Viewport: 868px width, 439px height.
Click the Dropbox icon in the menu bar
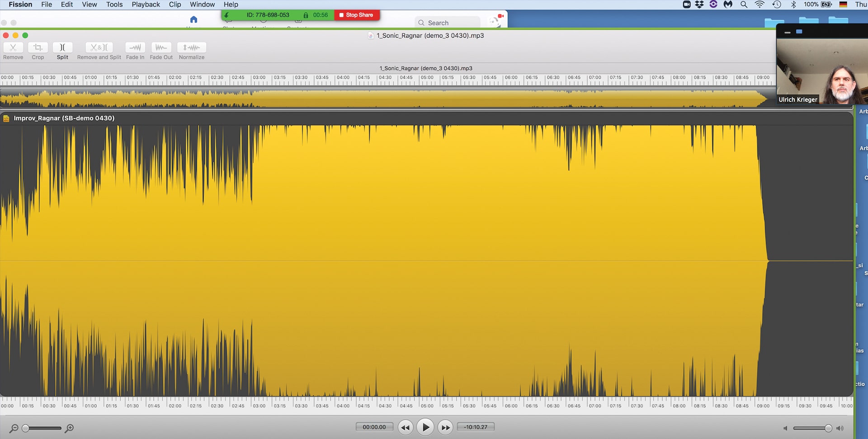click(699, 5)
